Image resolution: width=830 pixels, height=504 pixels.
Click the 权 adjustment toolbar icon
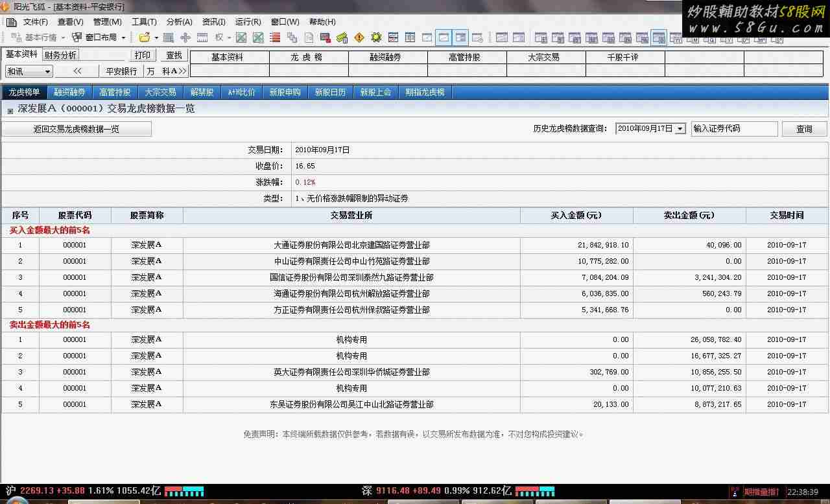pos(219,38)
